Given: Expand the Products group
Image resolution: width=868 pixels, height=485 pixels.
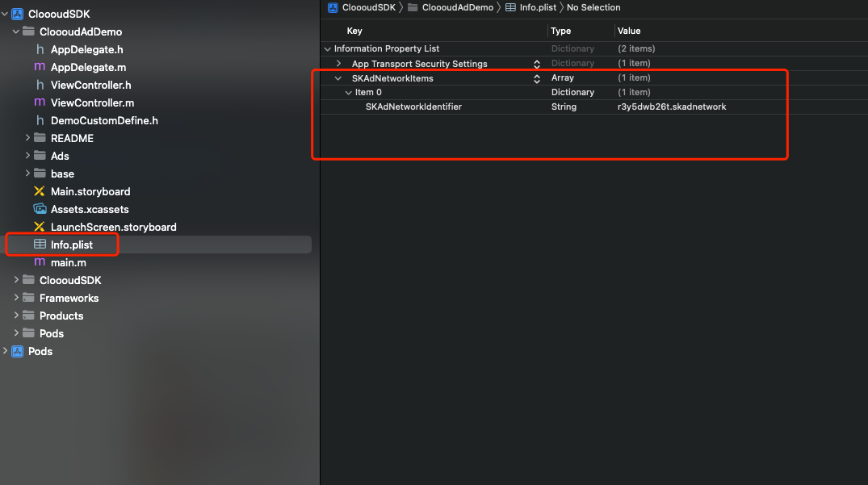Looking at the screenshot, I should [x=16, y=316].
